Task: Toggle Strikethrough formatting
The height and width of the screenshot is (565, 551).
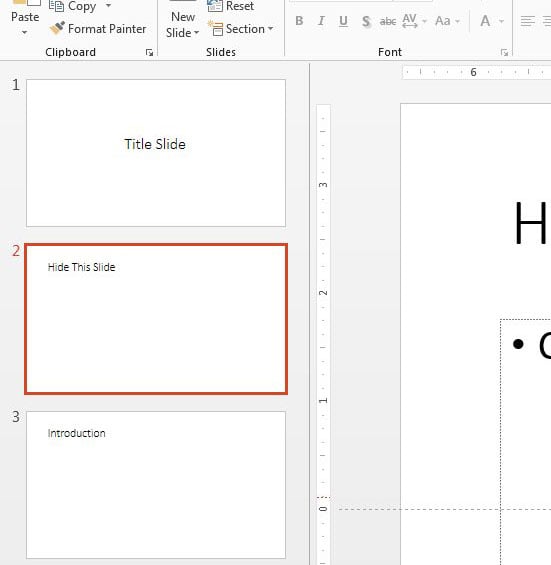Action: 388,22
